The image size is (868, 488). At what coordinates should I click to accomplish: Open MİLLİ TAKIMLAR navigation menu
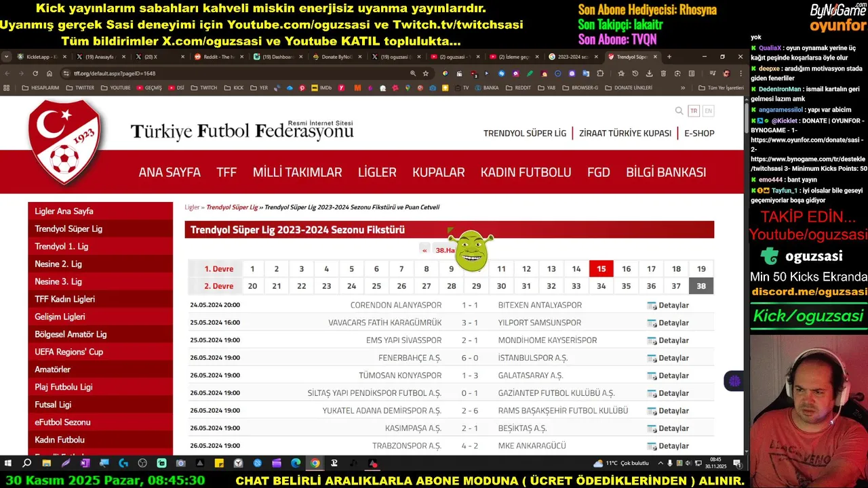[297, 172]
